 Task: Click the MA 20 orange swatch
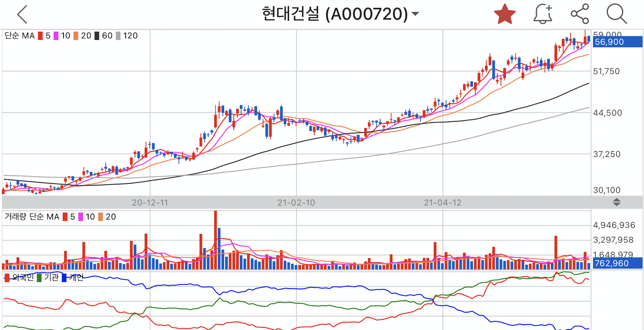click(x=76, y=36)
